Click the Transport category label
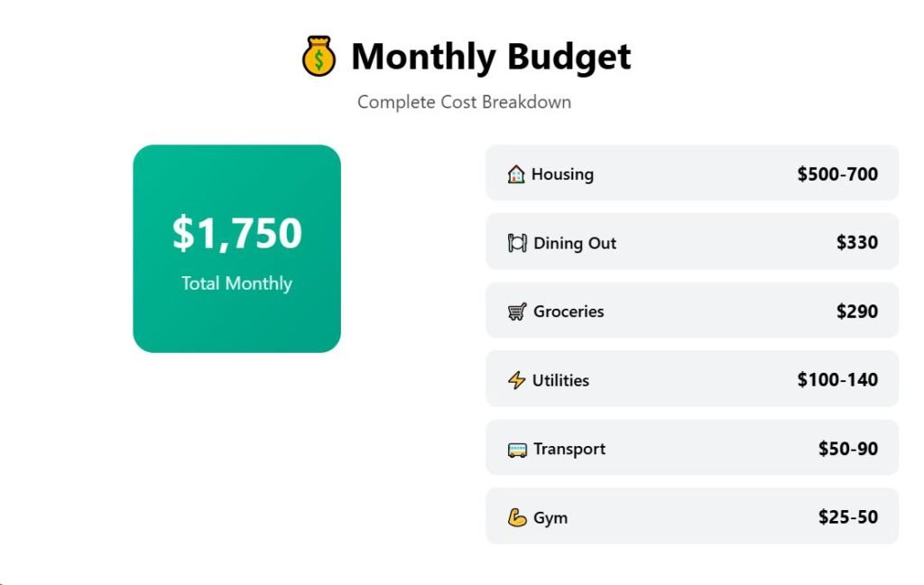Viewport: 924px width, 585px height. [x=569, y=449]
